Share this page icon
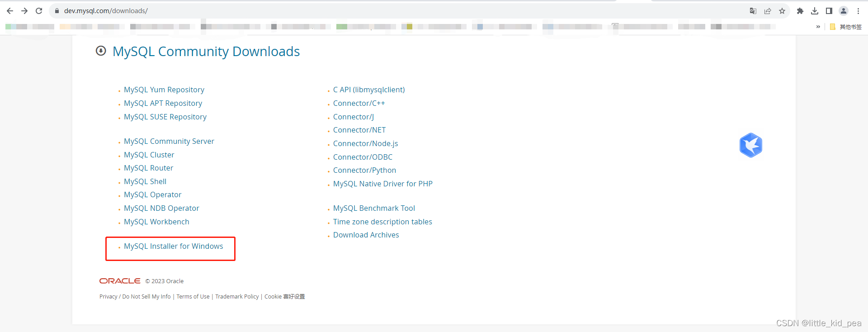The image size is (868, 332). click(x=768, y=11)
